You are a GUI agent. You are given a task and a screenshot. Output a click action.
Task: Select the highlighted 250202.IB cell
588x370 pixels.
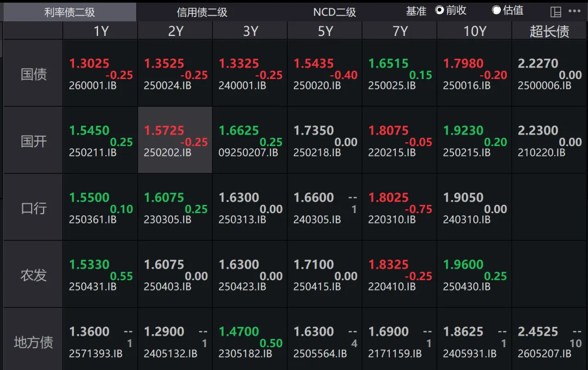(175, 141)
